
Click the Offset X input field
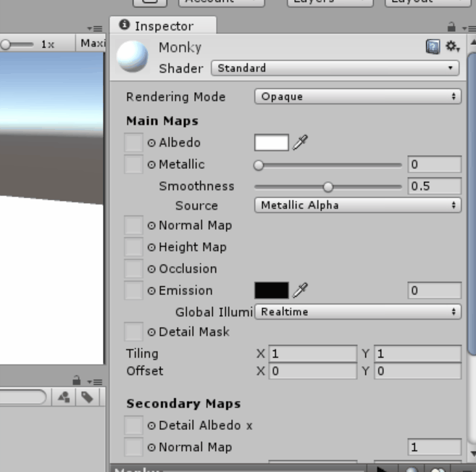(313, 371)
